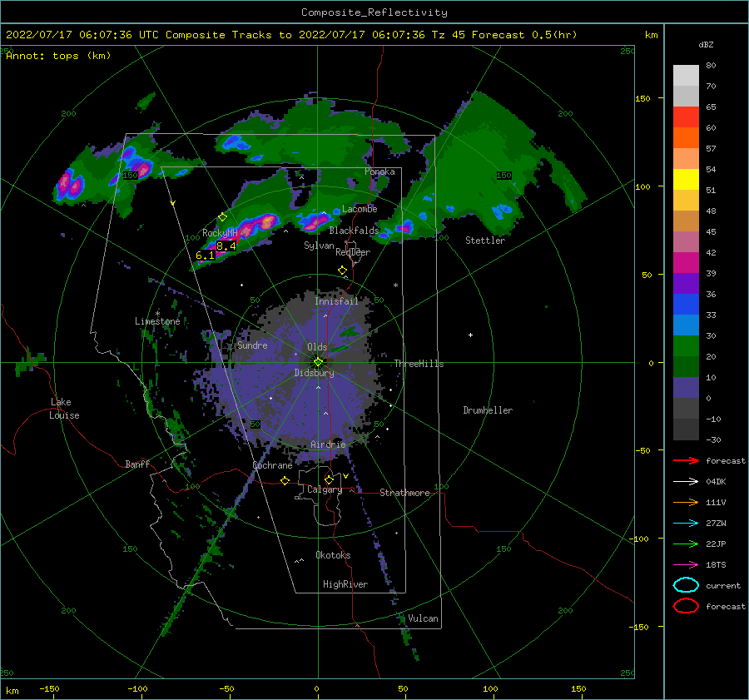Click the Innisfail city label
Image resolution: width=749 pixels, height=700 pixels.
pos(336,301)
